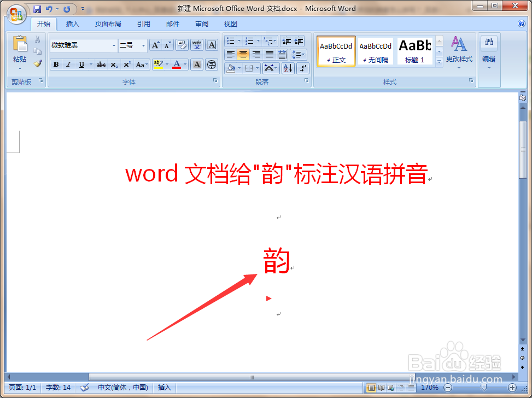Open the change case Aa dropdown
This screenshot has width=532, height=398.
coord(142,65)
